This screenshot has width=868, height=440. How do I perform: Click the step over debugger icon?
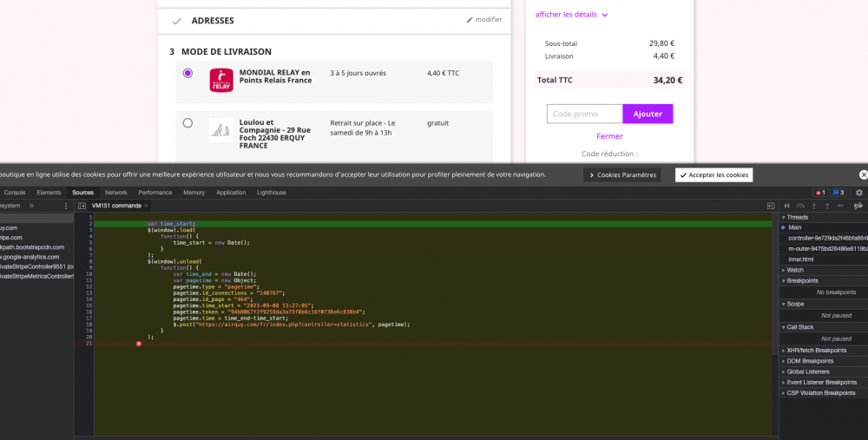(800, 206)
